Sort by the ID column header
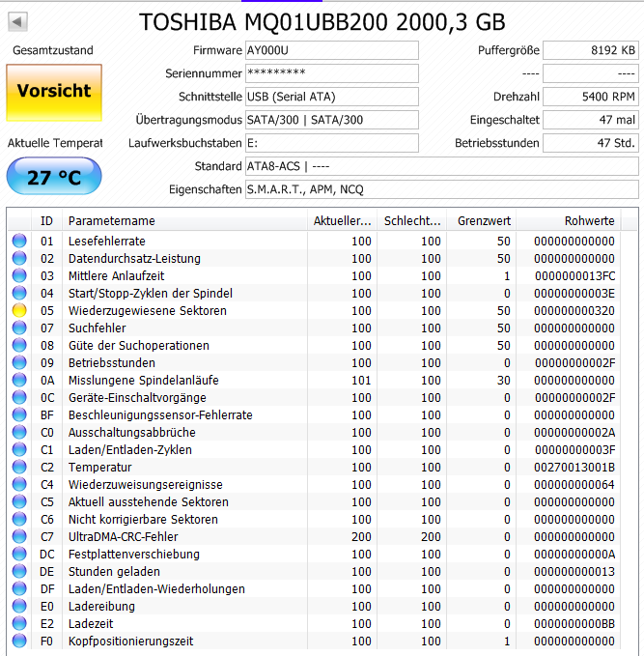 tap(47, 220)
